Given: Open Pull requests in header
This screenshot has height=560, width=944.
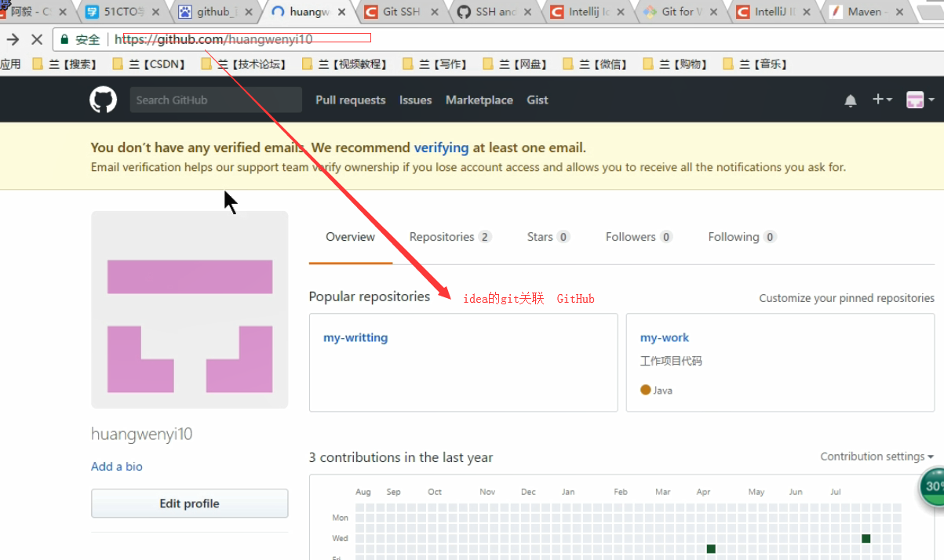Looking at the screenshot, I should pyautogui.click(x=351, y=100).
